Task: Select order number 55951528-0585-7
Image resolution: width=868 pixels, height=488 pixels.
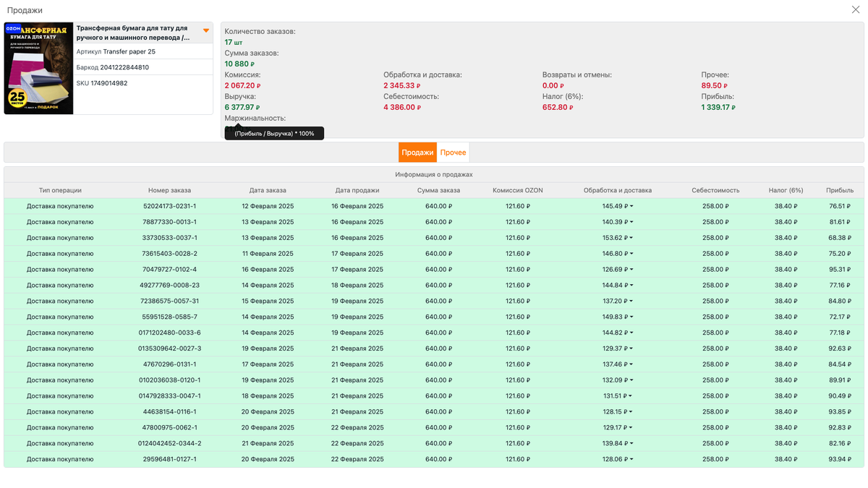Action: (170, 317)
